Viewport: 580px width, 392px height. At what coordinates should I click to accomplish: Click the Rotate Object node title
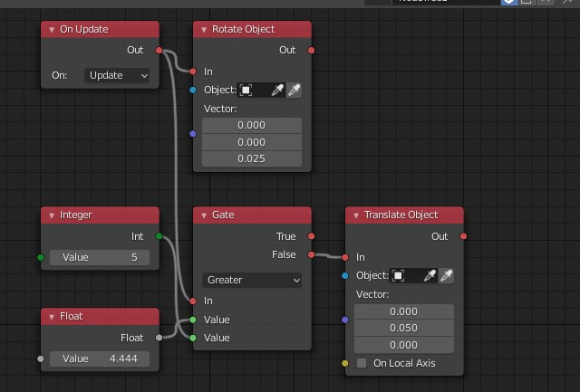pyautogui.click(x=243, y=30)
